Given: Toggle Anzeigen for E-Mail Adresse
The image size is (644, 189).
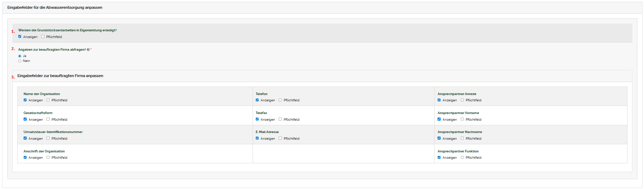Looking at the screenshot, I should tap(257, 138).
